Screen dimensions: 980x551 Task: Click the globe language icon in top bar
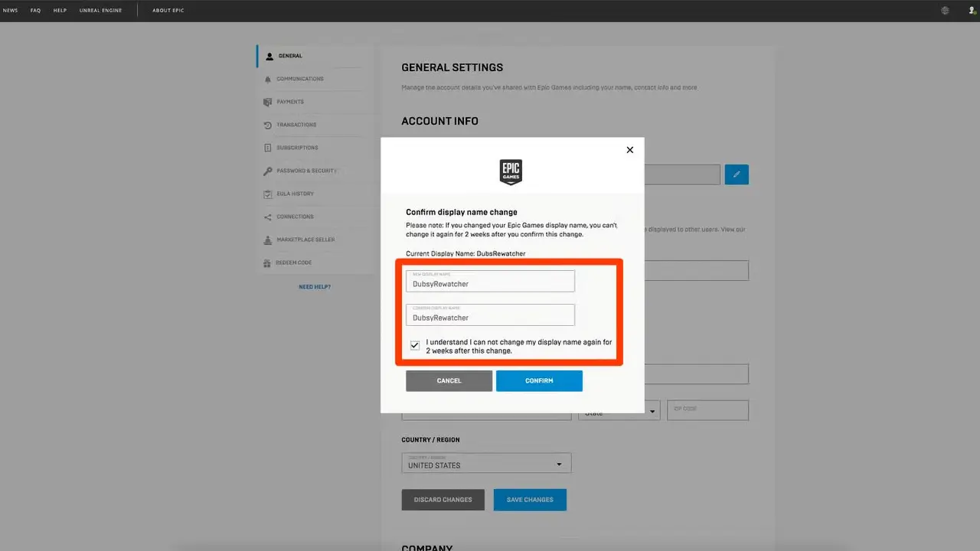pos(946,11)
